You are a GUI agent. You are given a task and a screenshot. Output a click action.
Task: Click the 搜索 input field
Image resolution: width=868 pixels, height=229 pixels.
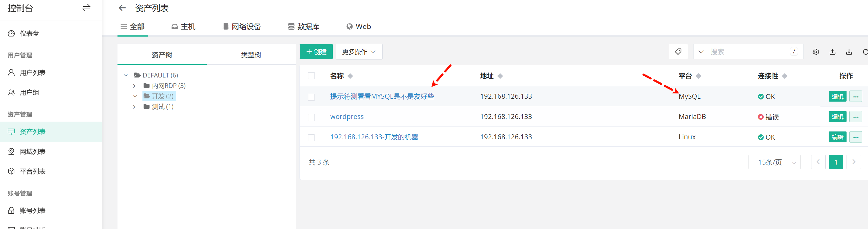click(x=748, y=52)
